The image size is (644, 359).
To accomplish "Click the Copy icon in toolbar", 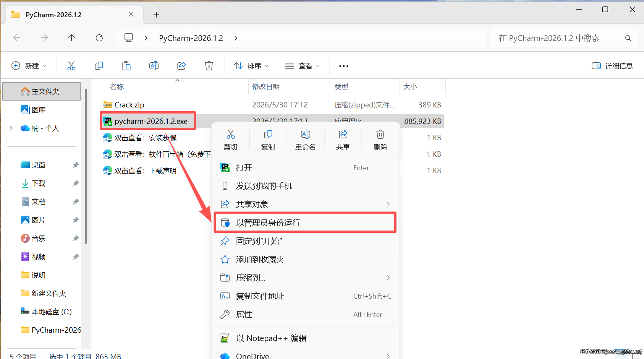I will 99,66.
